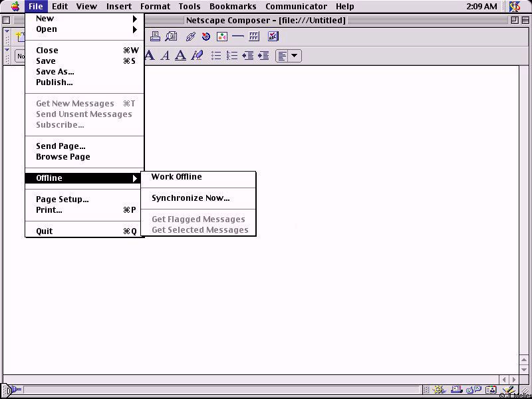Viewport: 532px width, 399px height.
Task: Click the Insert Table grid icon
Action: tap(254, 37)
